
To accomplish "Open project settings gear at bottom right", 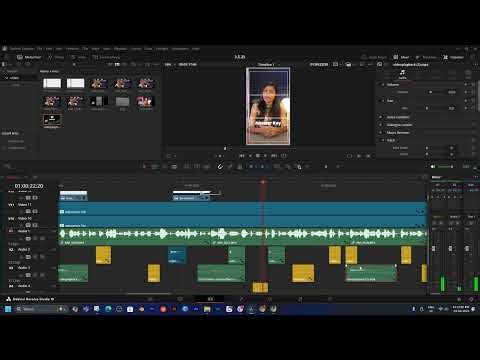I will click(x=471, y=299).
